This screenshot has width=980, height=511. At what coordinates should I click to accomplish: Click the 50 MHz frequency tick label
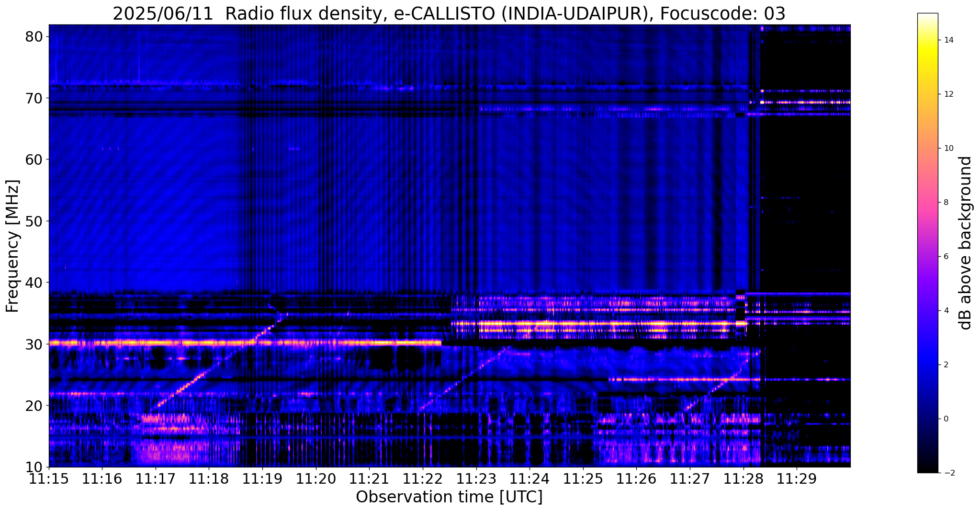[34, 221]
